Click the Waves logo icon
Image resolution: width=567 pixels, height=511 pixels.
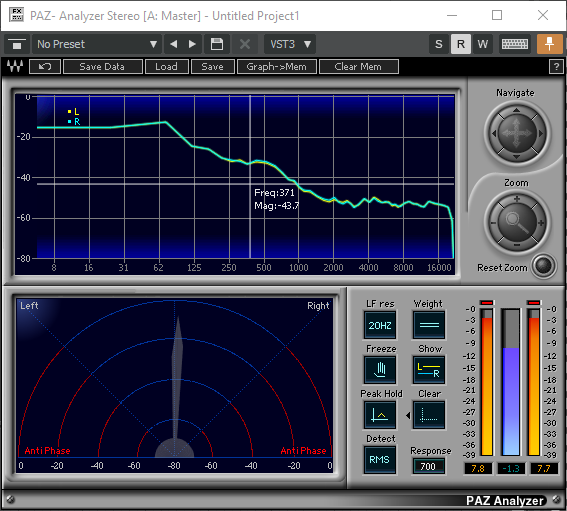15,67
